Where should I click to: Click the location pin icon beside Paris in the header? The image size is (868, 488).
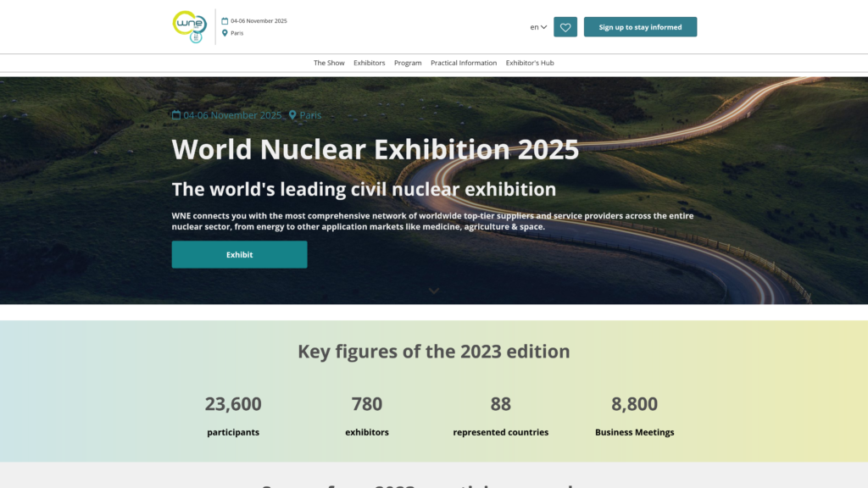(x=225, y=33)
